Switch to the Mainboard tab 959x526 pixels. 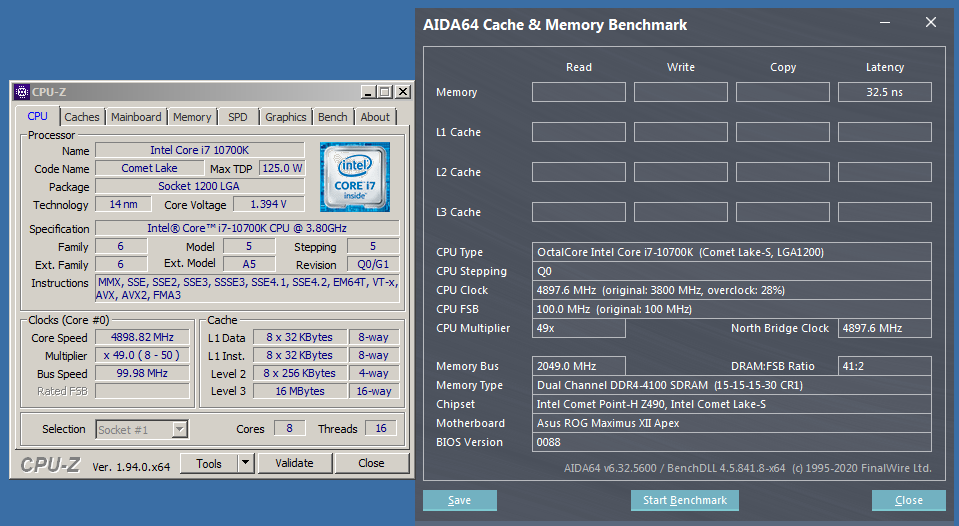136,117
